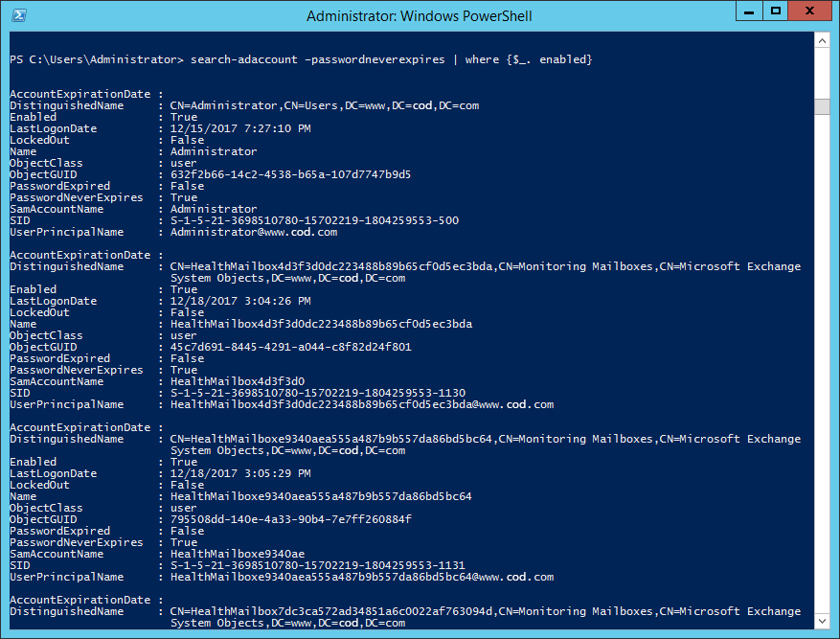Click UserPrincipalName HealthMailboxe9340aea...@www.cod.com
The height and width of the screenshot is (639, 840).
(x=362, y=577)
